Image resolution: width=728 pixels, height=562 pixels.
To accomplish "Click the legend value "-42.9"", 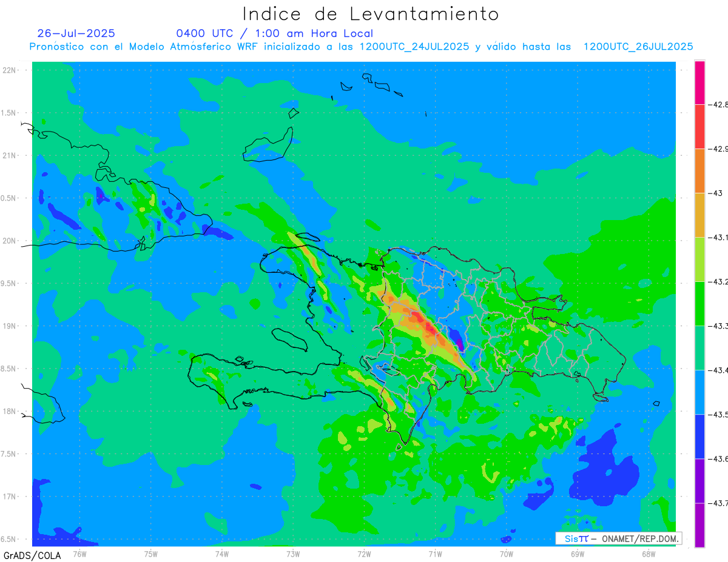I will [x=718, y=149].
